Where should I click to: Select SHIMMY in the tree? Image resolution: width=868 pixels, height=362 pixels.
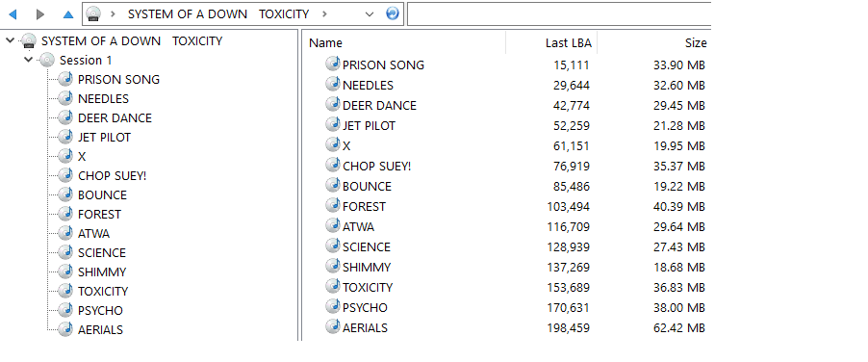(x=102, y=272)
